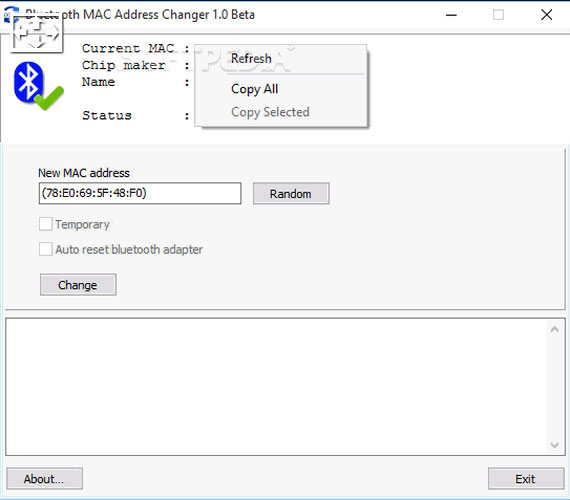Close the MAC Address Changer window
Screen dimensions: 570x500
546,15
